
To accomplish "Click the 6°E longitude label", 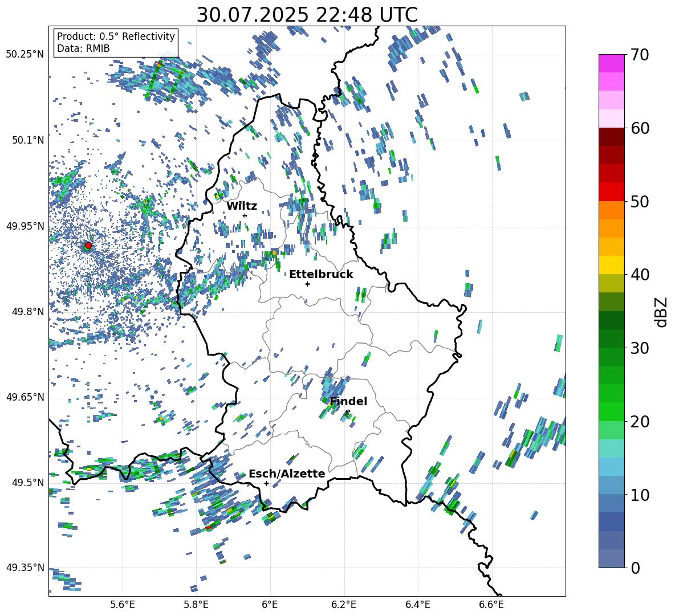I will (x=270, y=605).
